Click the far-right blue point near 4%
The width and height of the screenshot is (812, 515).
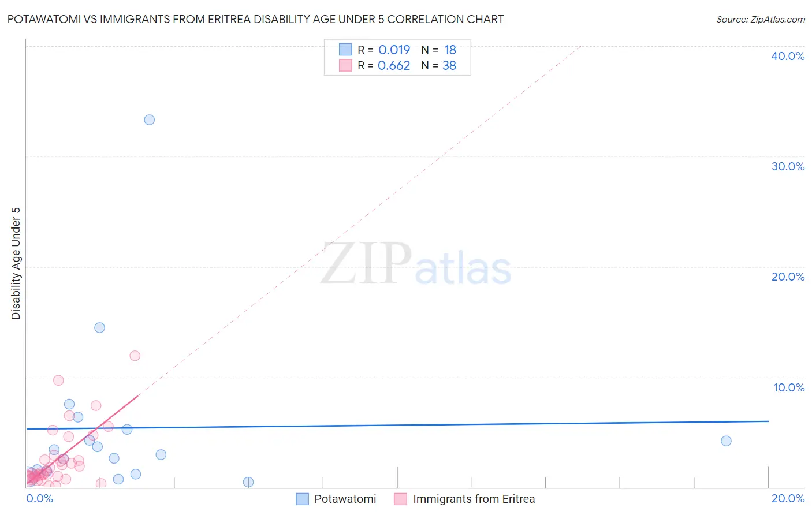[726, 441]
